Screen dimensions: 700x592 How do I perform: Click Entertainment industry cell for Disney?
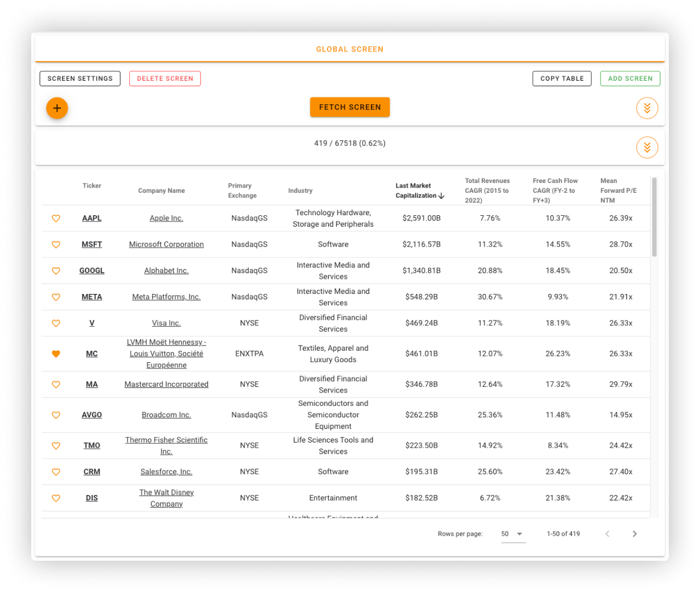pos(333,498)
